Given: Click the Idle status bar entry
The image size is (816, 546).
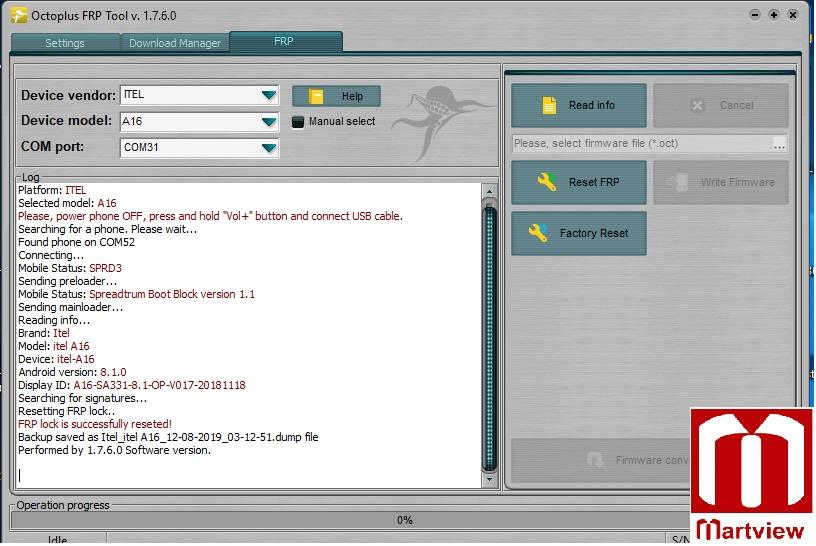Looking at the screenshot, I should (58, 539).
